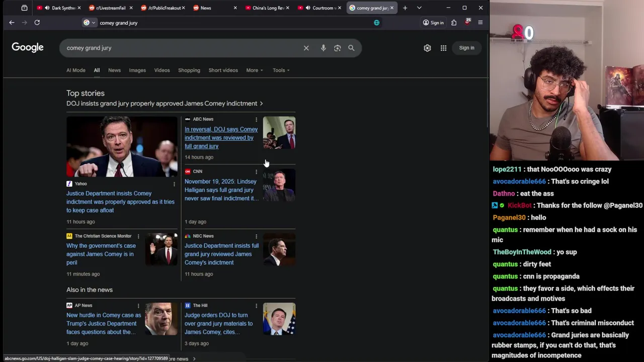Mute the Dark Synthwave tab audio
Image resolution: width=644 pixels, height=362 pixels.
(47, 8)
